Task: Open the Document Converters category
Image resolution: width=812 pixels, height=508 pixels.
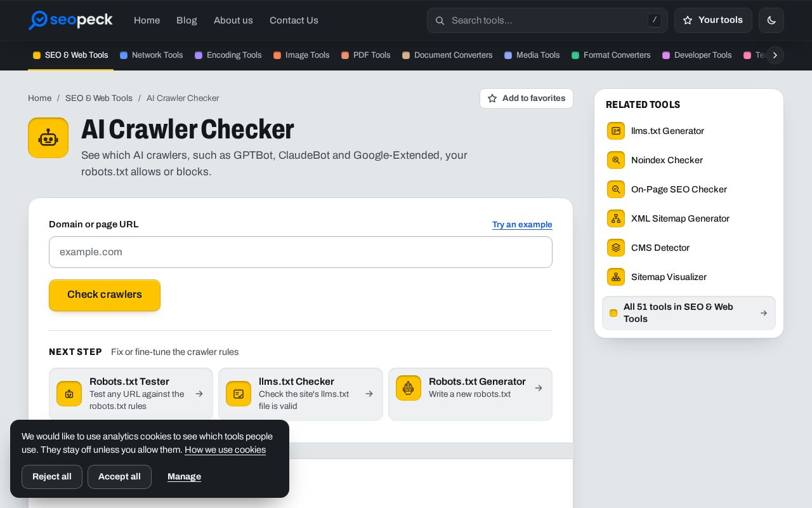Action: [447, 55]
